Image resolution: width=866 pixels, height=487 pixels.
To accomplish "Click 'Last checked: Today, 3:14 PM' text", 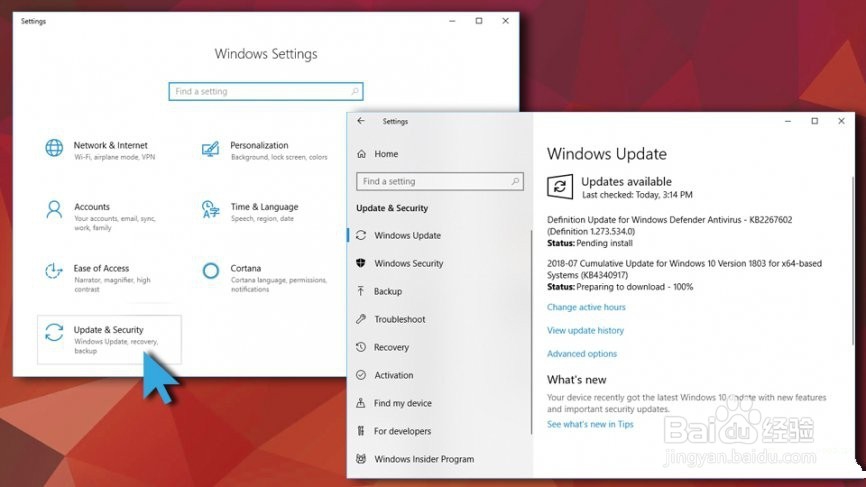I will [637, 195].
